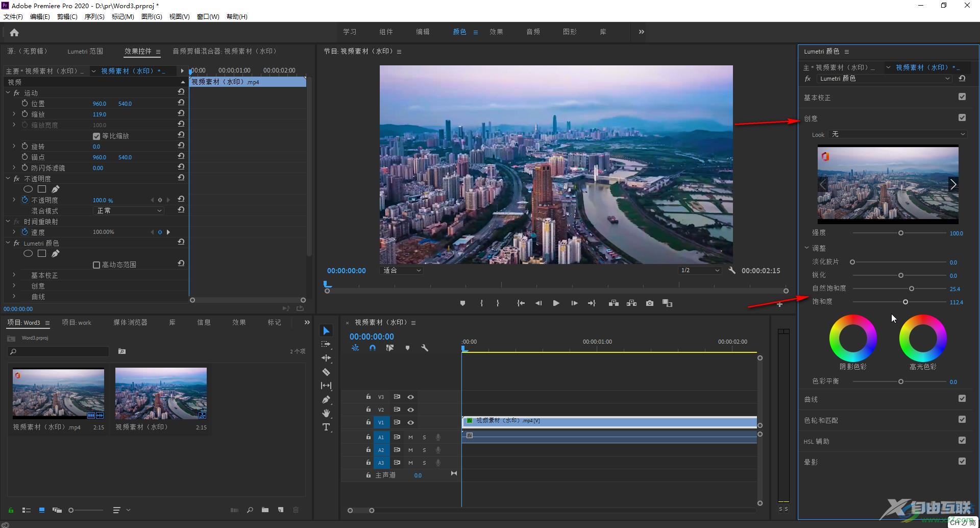Go to In point in program monitor
The width and height of the screenshot is (980, 528).
pos(521,303)
